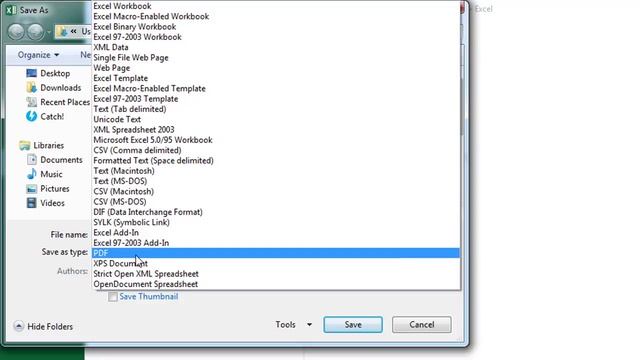Select Excel 97-2003 Workbook format

point(276,37)
